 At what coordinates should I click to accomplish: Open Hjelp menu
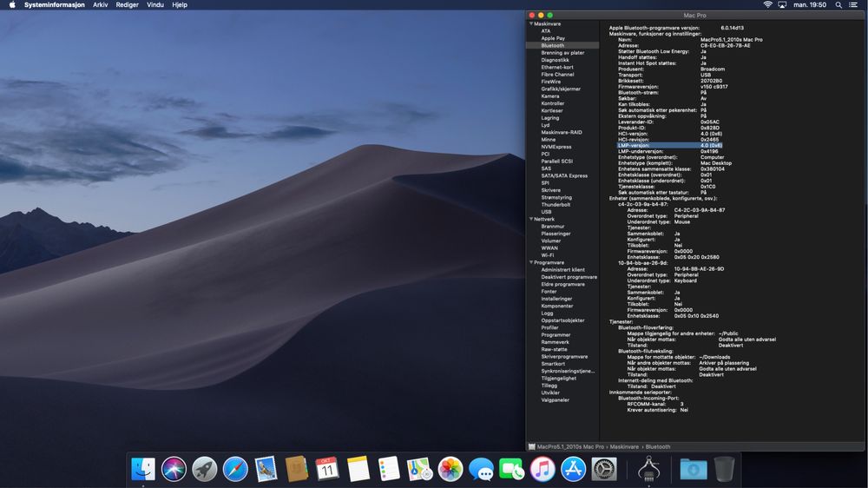pos(180,4)
